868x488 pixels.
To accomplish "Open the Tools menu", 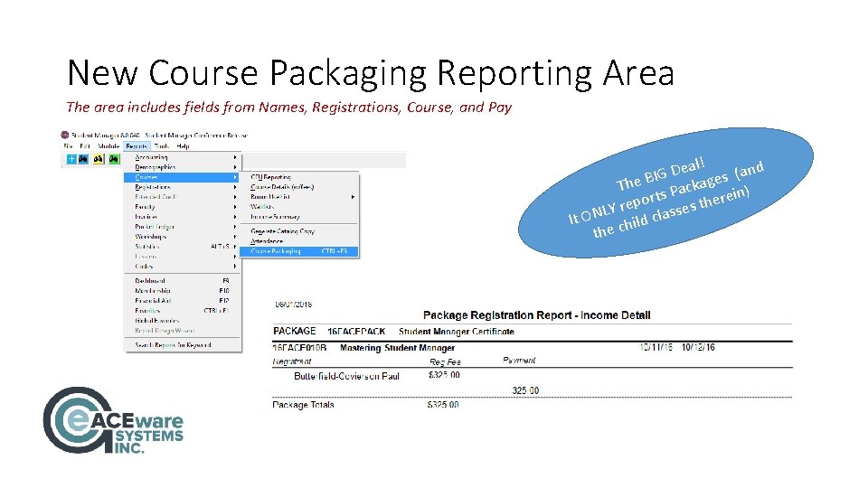I will (x=161, y=146).
